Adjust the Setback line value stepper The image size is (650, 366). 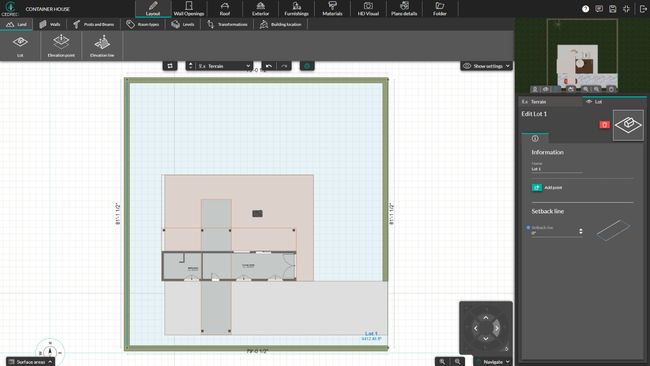(x=581, y=231)
